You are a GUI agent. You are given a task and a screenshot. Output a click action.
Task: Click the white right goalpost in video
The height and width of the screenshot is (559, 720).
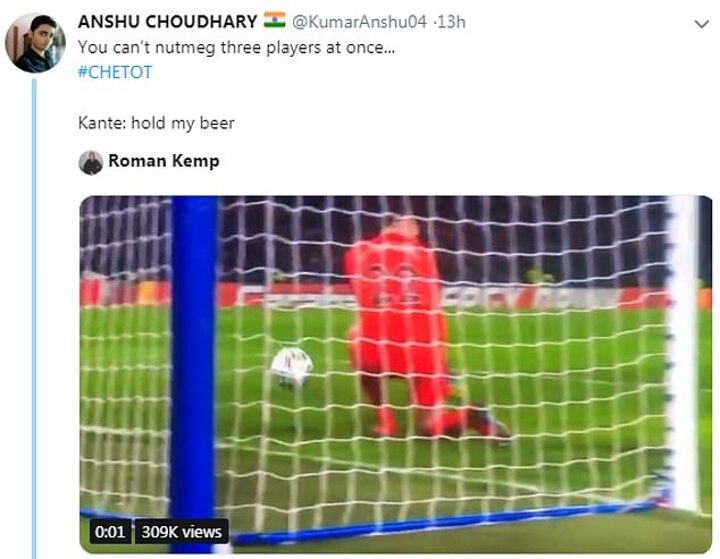coord(684,354)
